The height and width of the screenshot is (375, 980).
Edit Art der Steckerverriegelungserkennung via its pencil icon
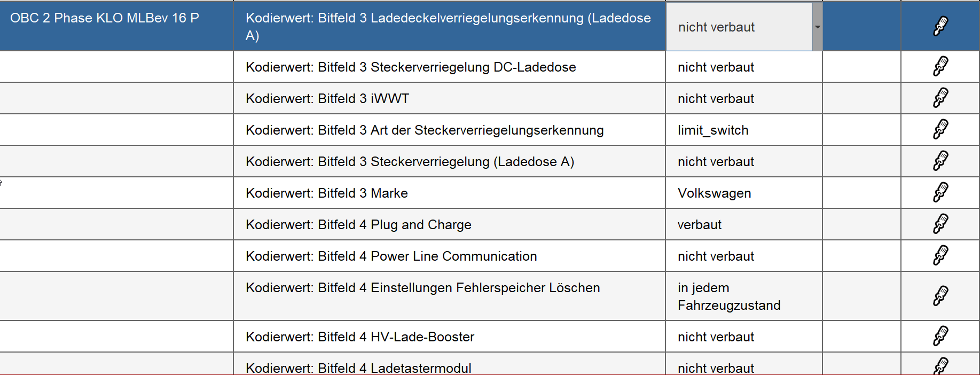tap(940, 130)
